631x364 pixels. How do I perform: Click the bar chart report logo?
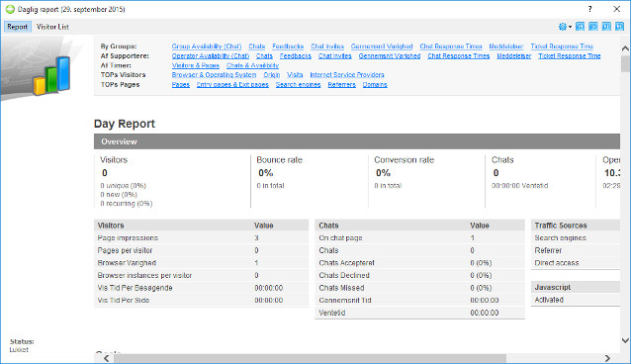(51, 75)
